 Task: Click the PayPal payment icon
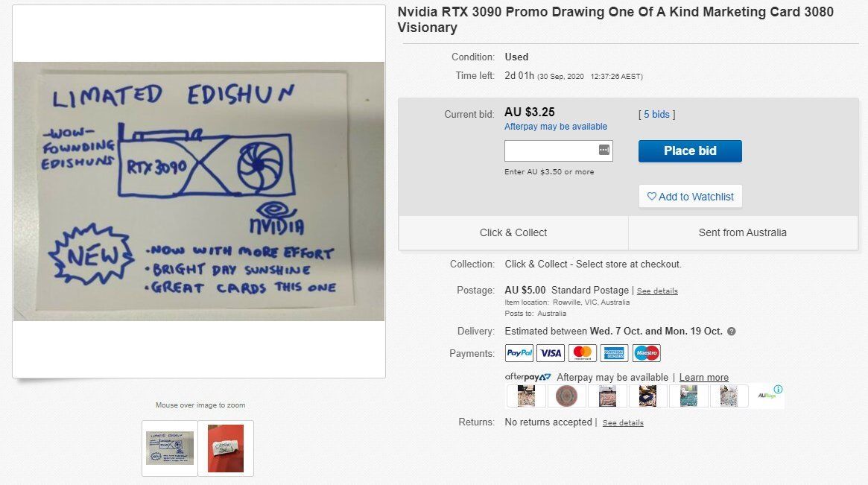click(519, 352)
